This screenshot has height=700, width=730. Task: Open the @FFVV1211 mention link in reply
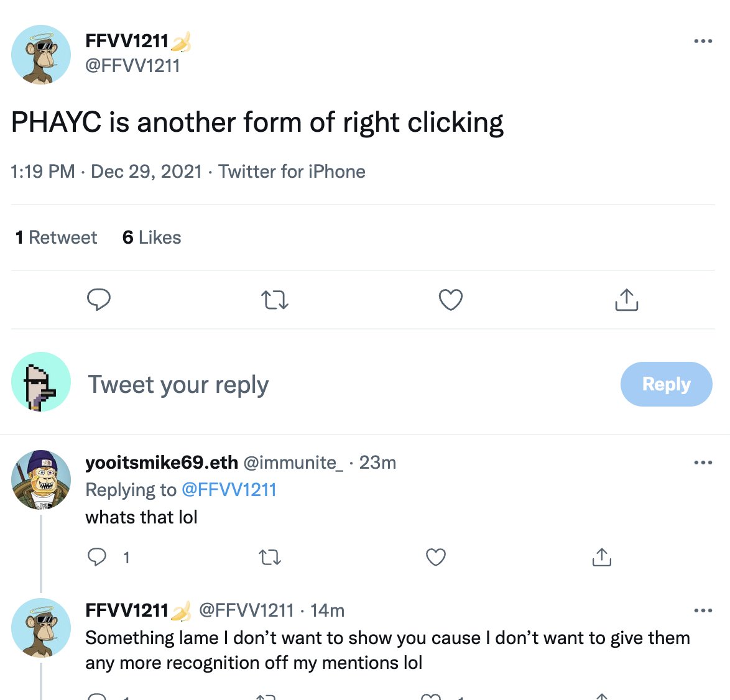(x=228, y=490)
